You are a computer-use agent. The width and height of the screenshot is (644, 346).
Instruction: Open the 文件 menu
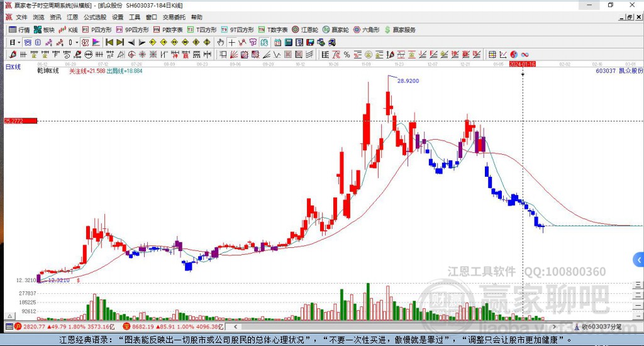pos(21,17)
